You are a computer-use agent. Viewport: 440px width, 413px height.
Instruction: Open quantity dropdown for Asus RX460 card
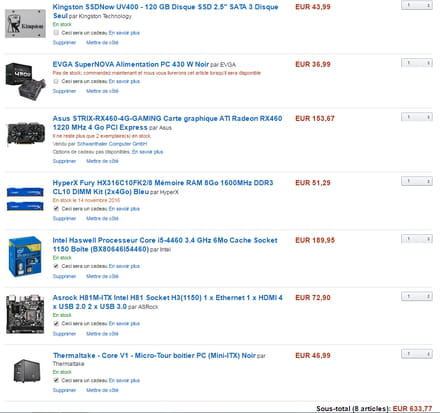pos(417,117)
